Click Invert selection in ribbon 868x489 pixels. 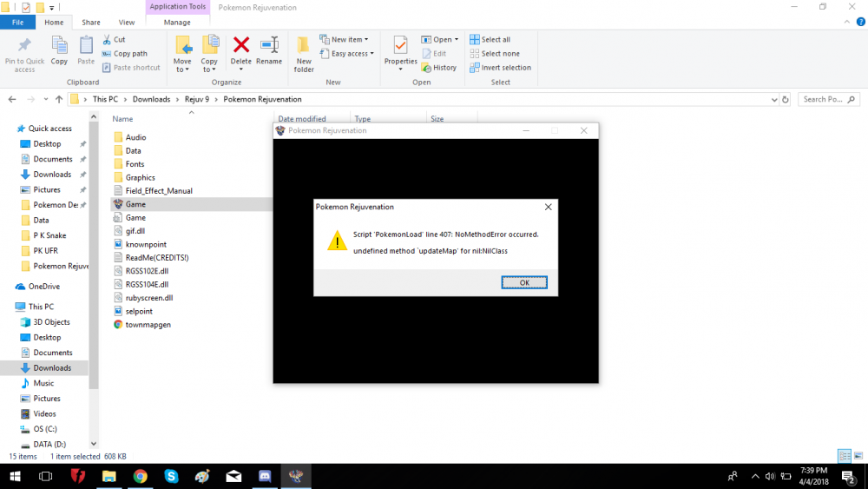click(x=501, y=68)
